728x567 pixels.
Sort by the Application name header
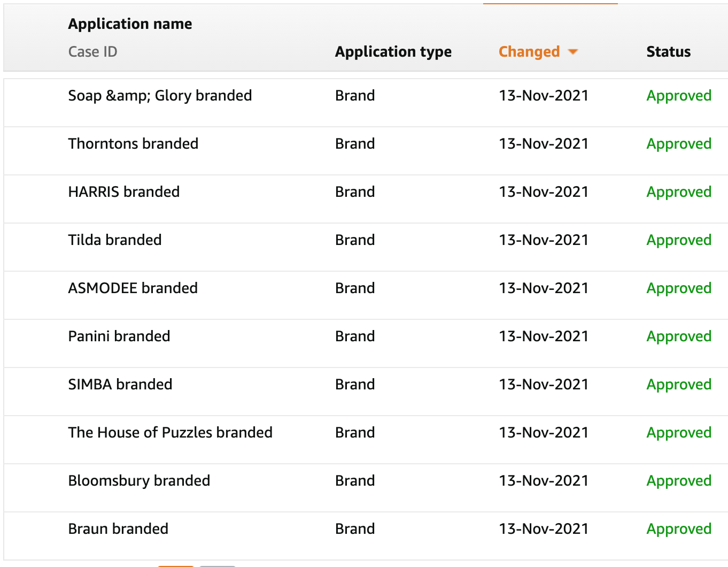pos(130,24)
